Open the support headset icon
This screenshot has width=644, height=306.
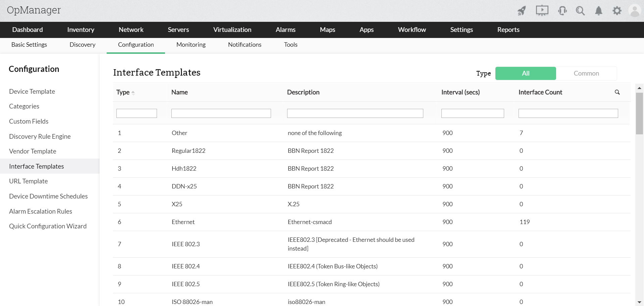pos(562,10)
